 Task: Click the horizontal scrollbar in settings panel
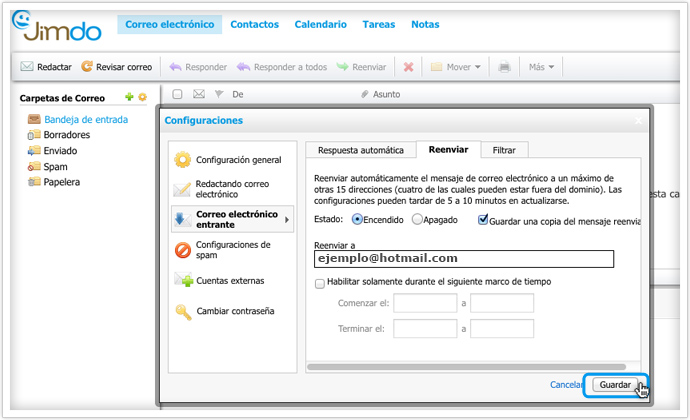click(x=466, y=367)
